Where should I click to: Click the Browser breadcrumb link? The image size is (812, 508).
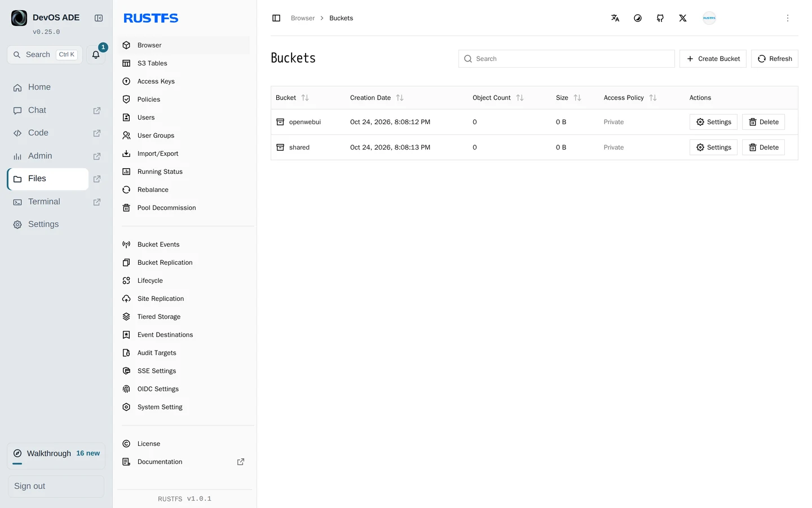(x=303, y=18)
